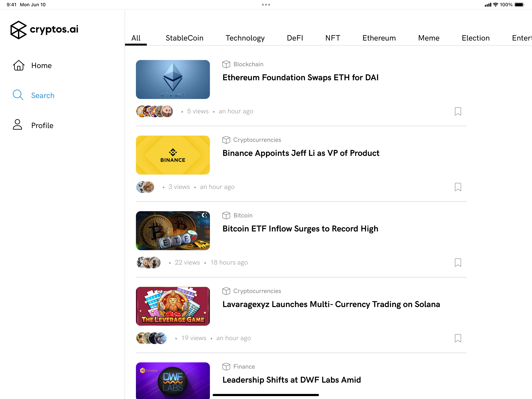Tap the Wi-Fi status icon
The height and width of the screenshot is (399, 532).
[x=495, y=4]
